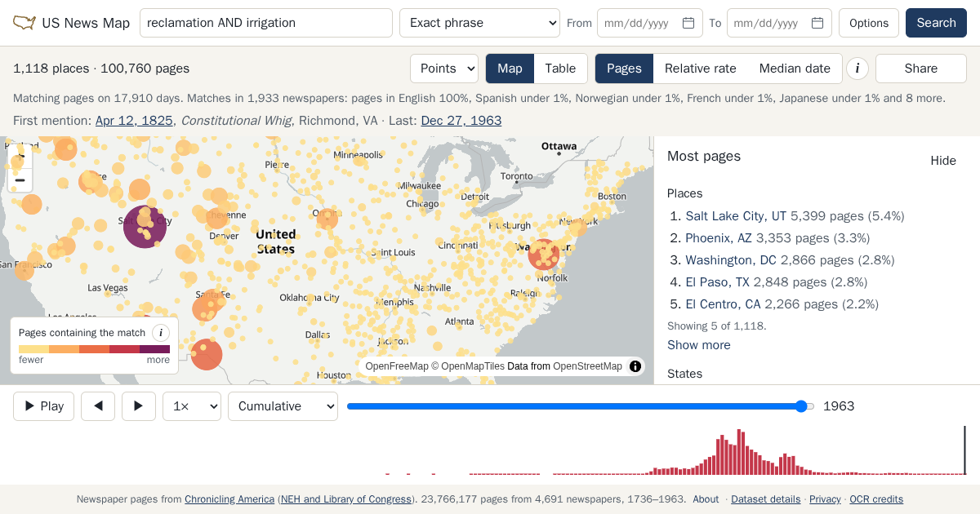Image resolution: width=980 pixels, height=514 pixels.
Task: Click the map attribution info icon
Action: (635, 366)
